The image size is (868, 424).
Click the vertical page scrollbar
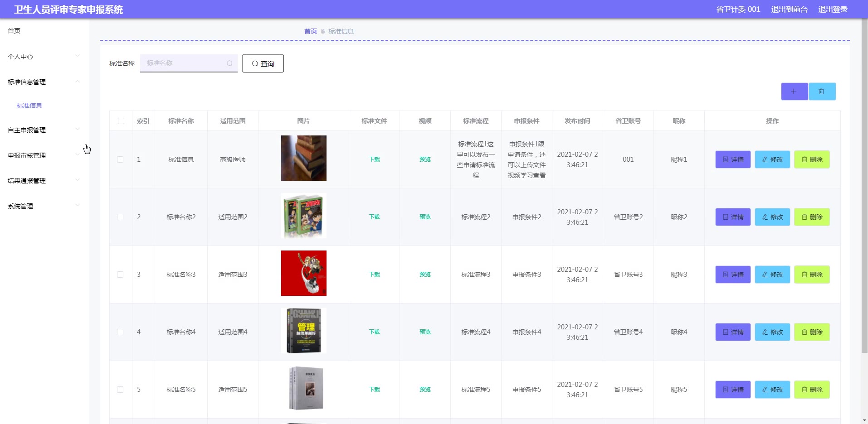point(864,181)
